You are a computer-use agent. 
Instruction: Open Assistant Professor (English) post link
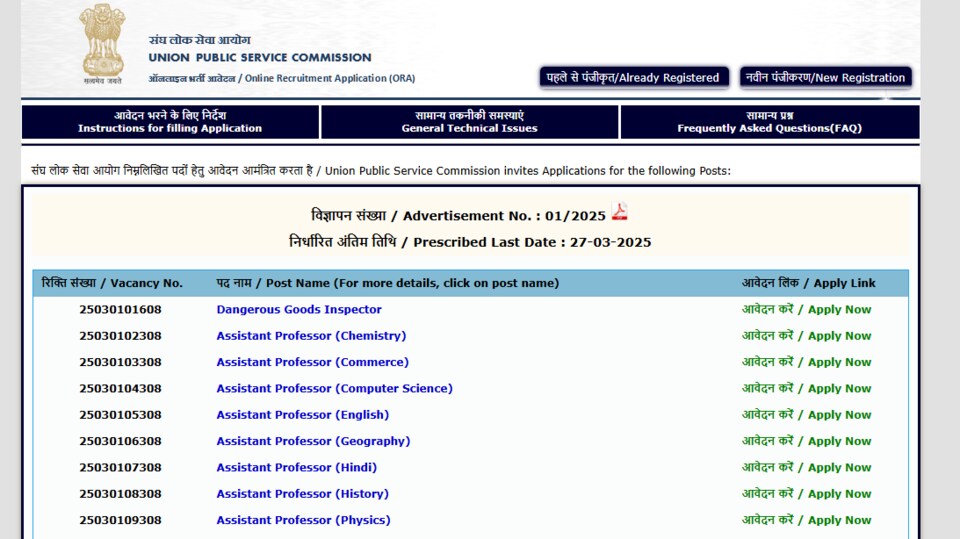(302, 415)
